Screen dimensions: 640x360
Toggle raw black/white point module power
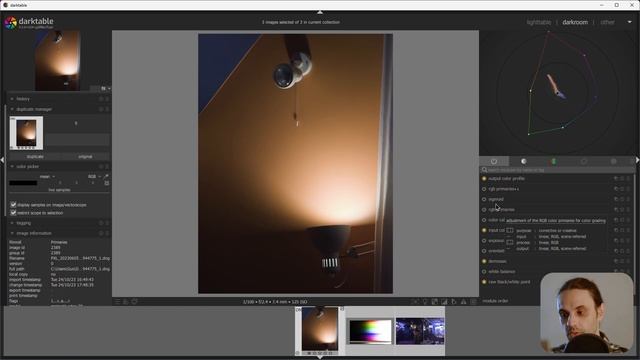(484, 282)
